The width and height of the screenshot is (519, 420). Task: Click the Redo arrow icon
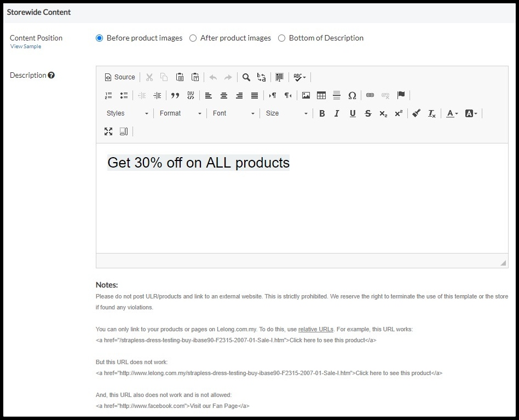(228, 77)
